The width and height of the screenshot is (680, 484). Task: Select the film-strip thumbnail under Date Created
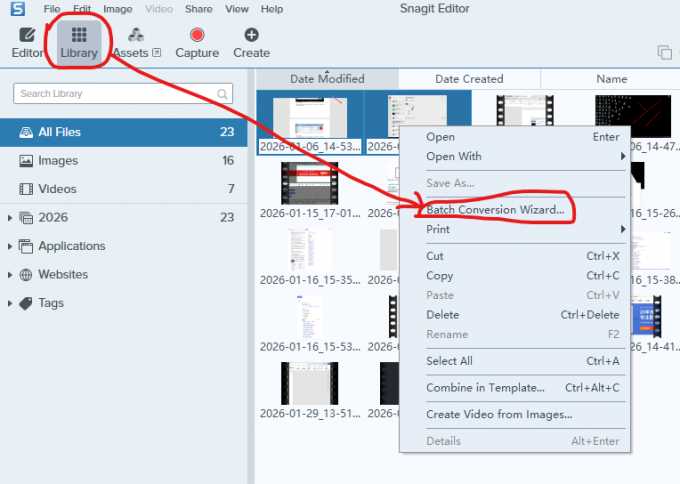[525, 110]
